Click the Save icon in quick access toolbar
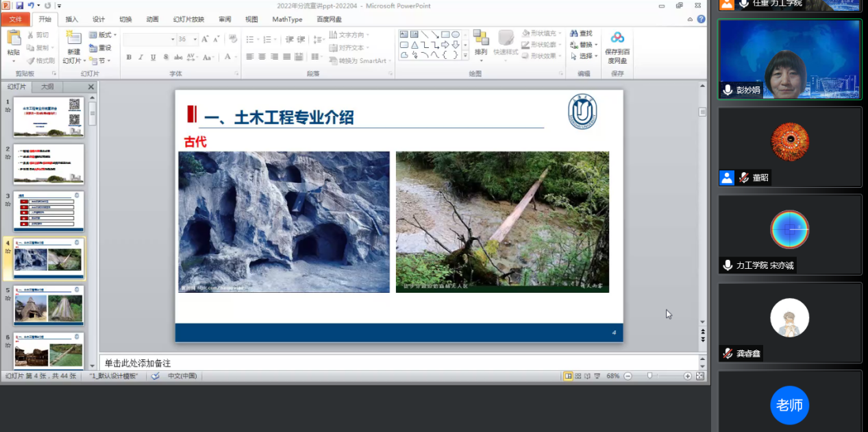Viewport: 868px width, 432px height. coord(20,5)
